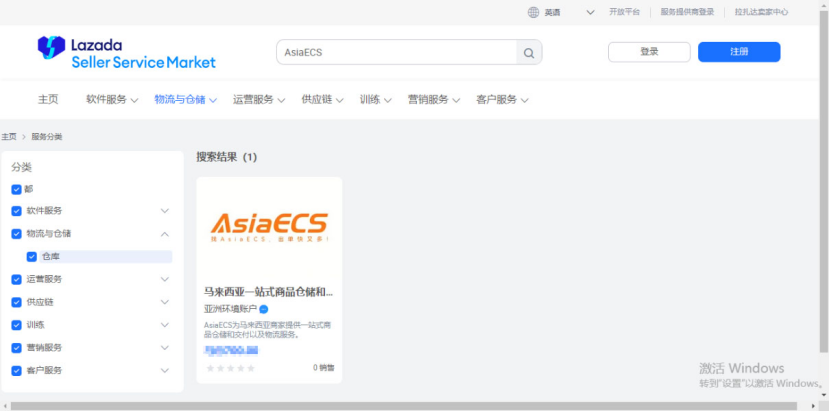829x411 pixels.
Task: Click the 0 销售 sales count
Action: (x=324, y=368)
